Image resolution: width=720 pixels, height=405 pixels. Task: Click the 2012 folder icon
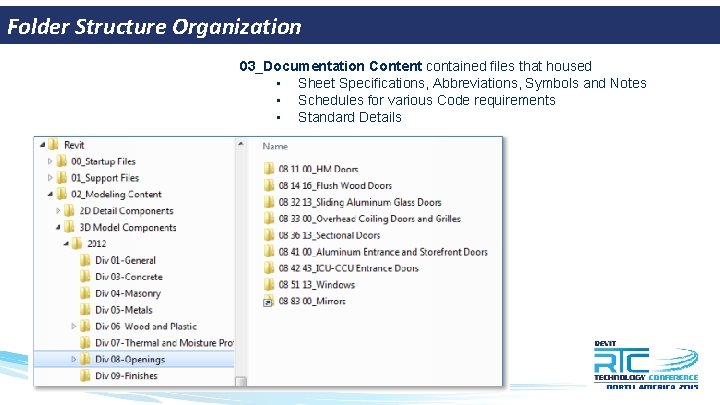[x=77, y=243]
